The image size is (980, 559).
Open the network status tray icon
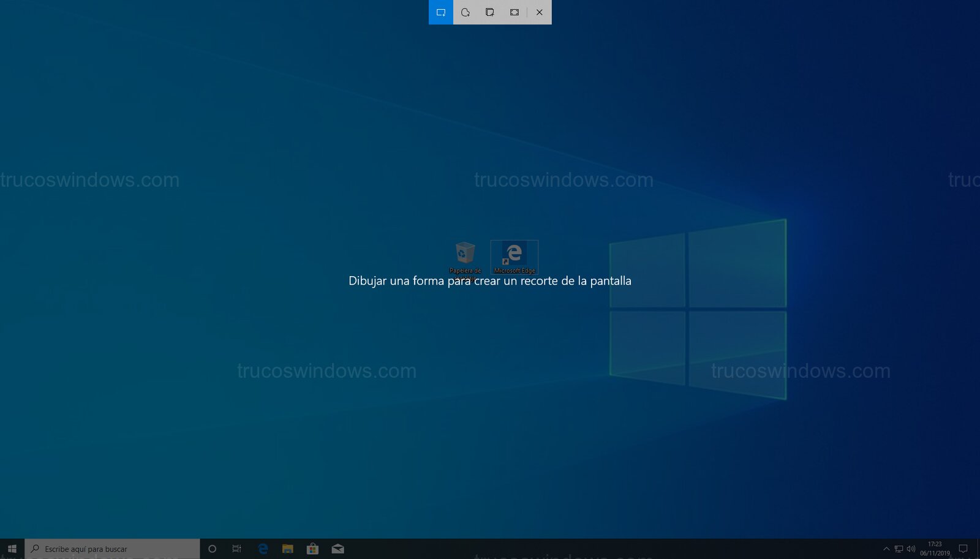pyautogui.click(x=899, y=549)
